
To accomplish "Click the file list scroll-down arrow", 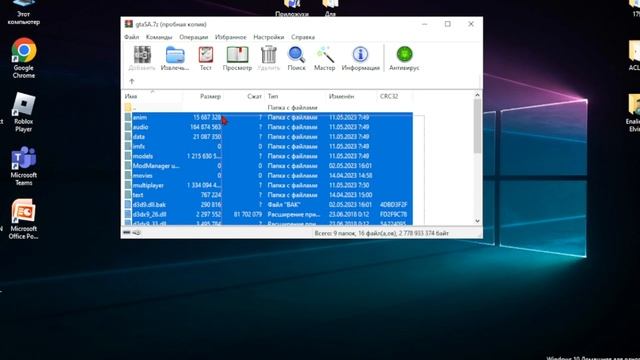I will (477, 221).
